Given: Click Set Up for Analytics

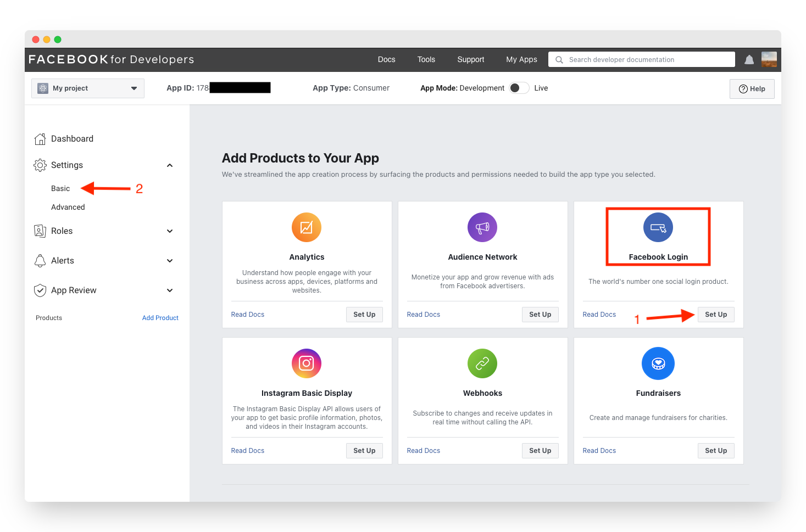Looking at the screenshot, I should pos(364,315).
